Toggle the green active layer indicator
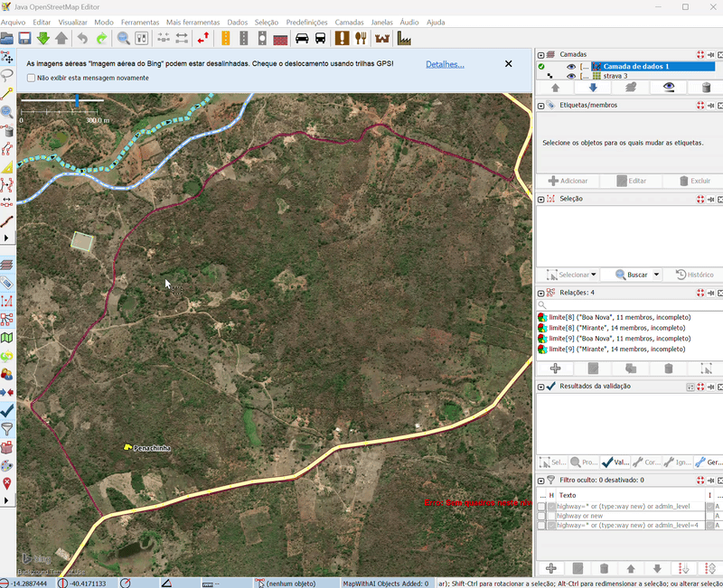 541,66
